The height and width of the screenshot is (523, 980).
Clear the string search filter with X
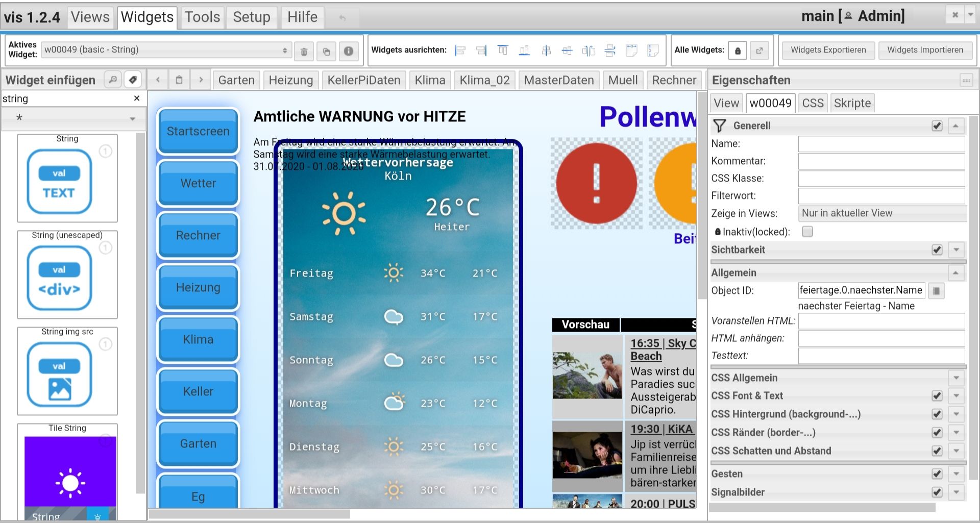137,98
